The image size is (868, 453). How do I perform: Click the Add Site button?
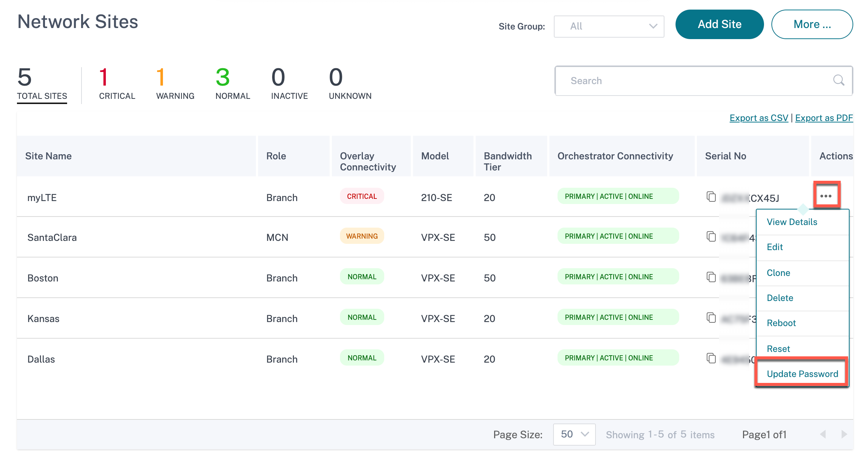coord(720,25)
